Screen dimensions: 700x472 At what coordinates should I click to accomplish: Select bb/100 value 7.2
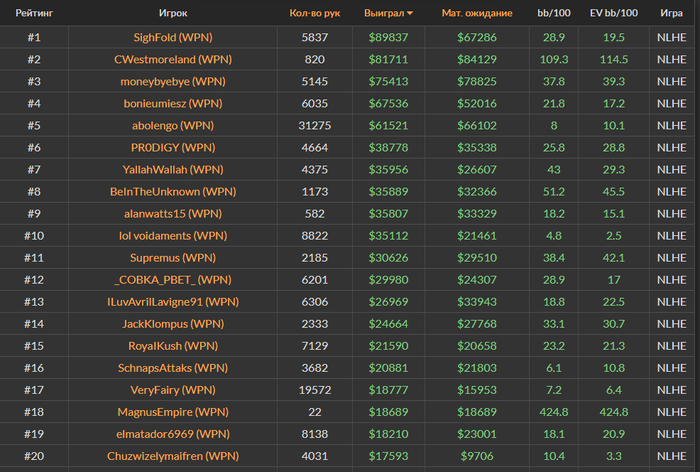coord(554,390)
